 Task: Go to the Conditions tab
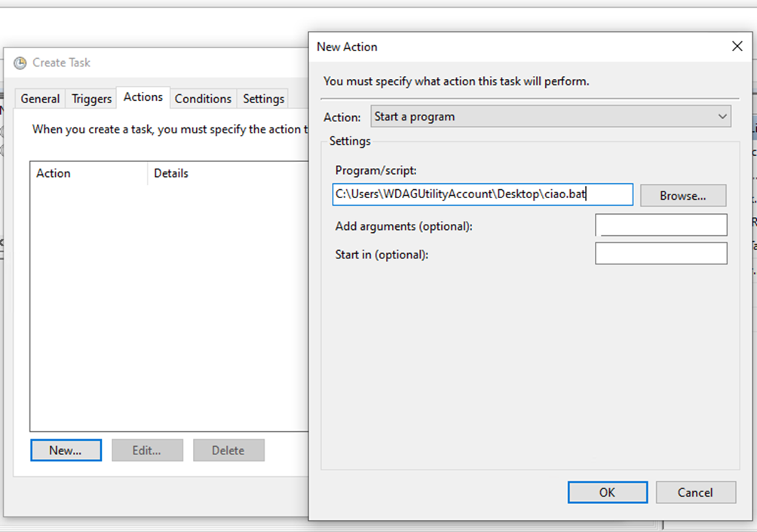[203, 99]
